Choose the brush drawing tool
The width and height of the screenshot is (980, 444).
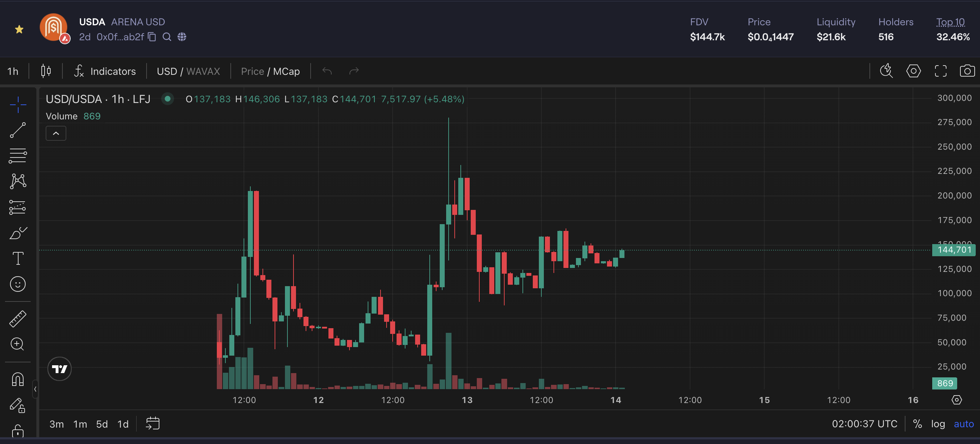point(17,233)
